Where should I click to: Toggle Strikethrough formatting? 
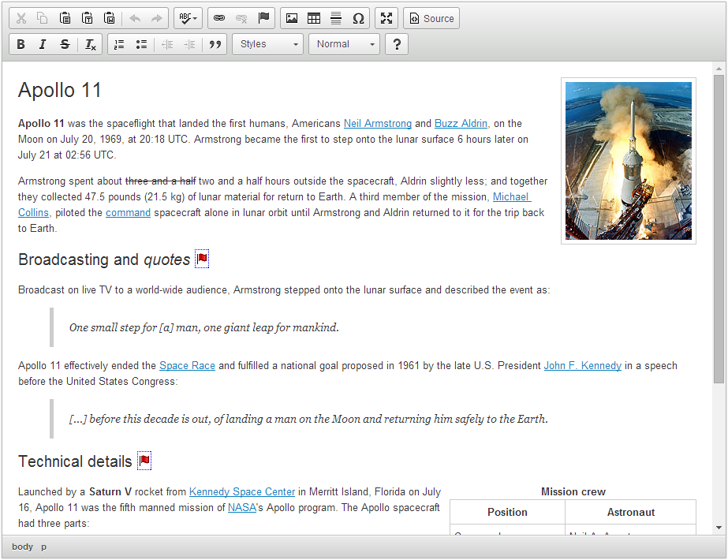(x=65, y=44)
